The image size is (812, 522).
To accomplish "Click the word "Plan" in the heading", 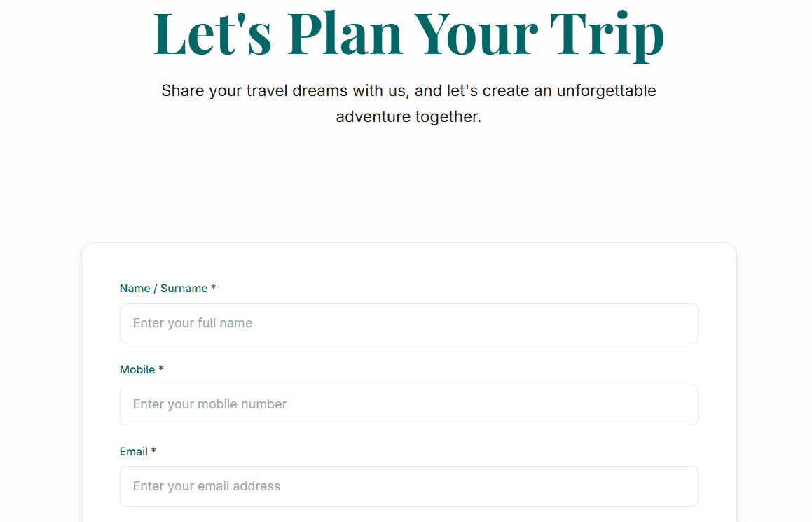I will (x=344, y=33).
